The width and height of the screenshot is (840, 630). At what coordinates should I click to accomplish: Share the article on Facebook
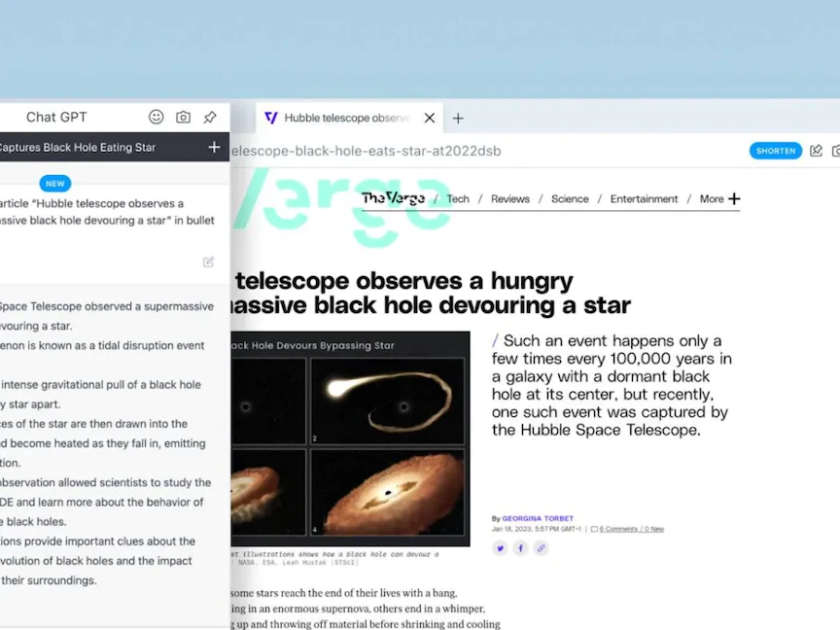pyautogui.click(x=520, y=548)
